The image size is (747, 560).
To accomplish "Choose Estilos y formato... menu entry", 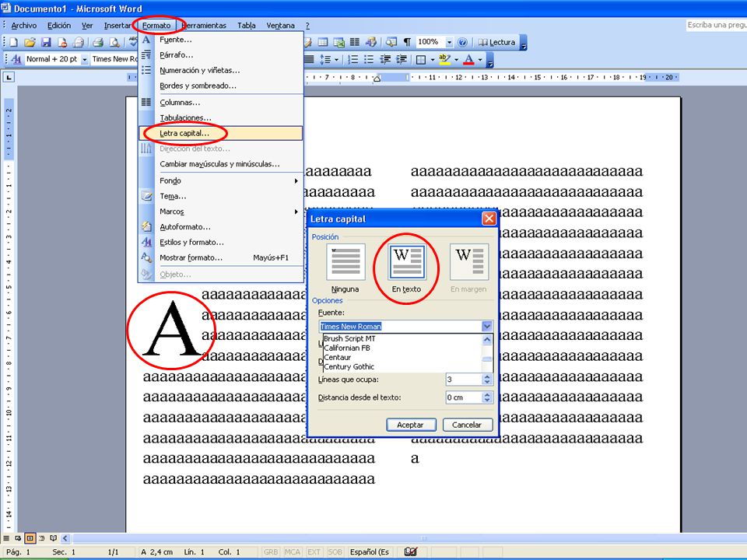I will click(x=221, y=243).
